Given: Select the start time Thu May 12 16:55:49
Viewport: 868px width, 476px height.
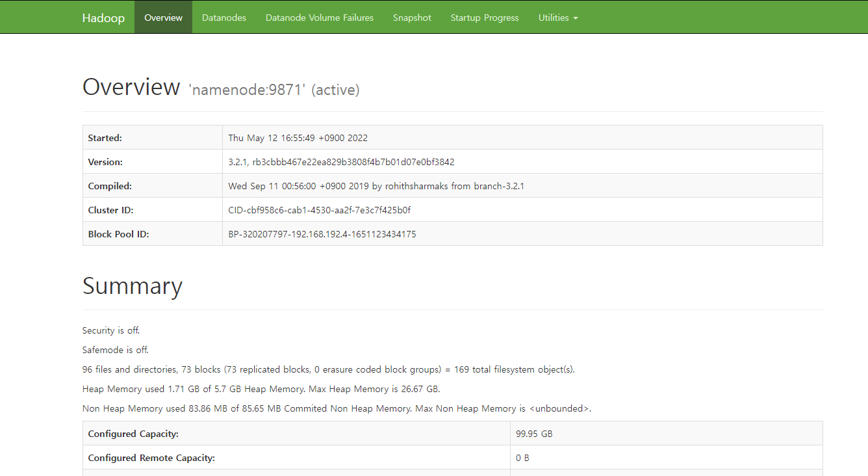Looking at the screenshot, I should [298, 138].
